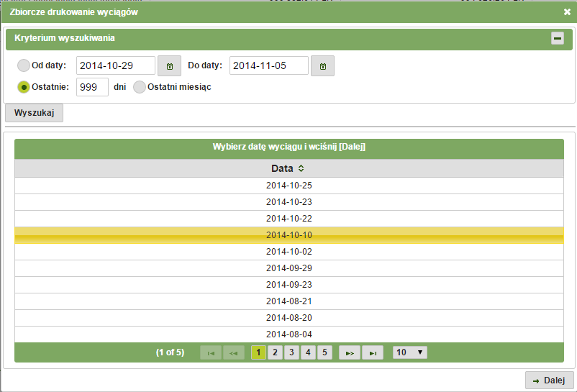This screenshot has height=392, width=577.
Task: Open the calendar picker for Do daty
Action: pyautogui.click(x=323, y=66)
